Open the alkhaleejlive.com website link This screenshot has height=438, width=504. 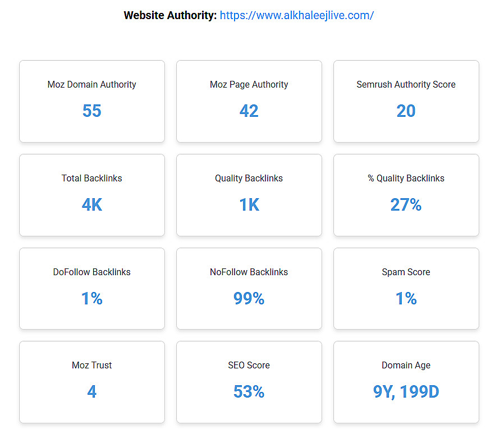tap(296, 15)
